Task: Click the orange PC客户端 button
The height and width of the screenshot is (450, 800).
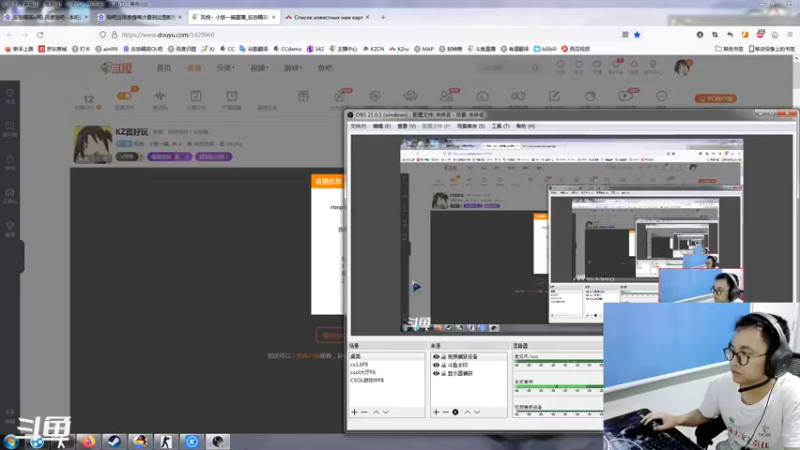Action: (715, 98)
